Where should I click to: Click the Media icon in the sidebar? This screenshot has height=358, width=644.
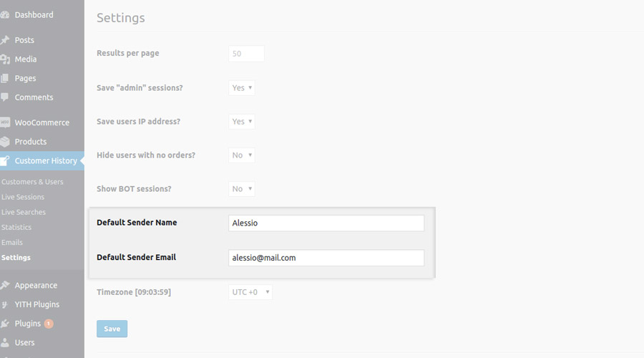pos(4,59)
